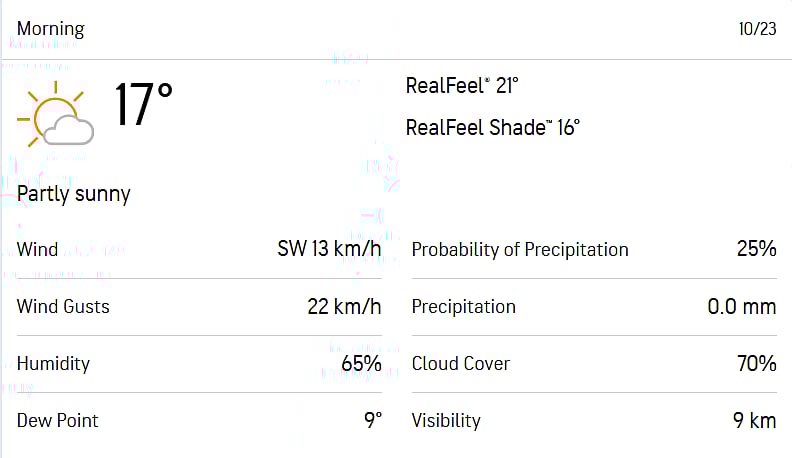
Task: Click the Probability of Precipitation label
Action: click(520, 249)
